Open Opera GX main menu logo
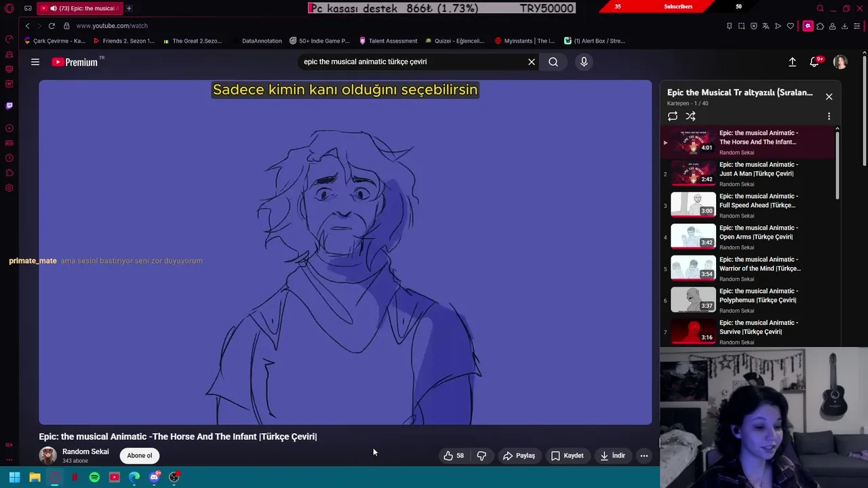This screenshot has height=488, width=868. 9,9
